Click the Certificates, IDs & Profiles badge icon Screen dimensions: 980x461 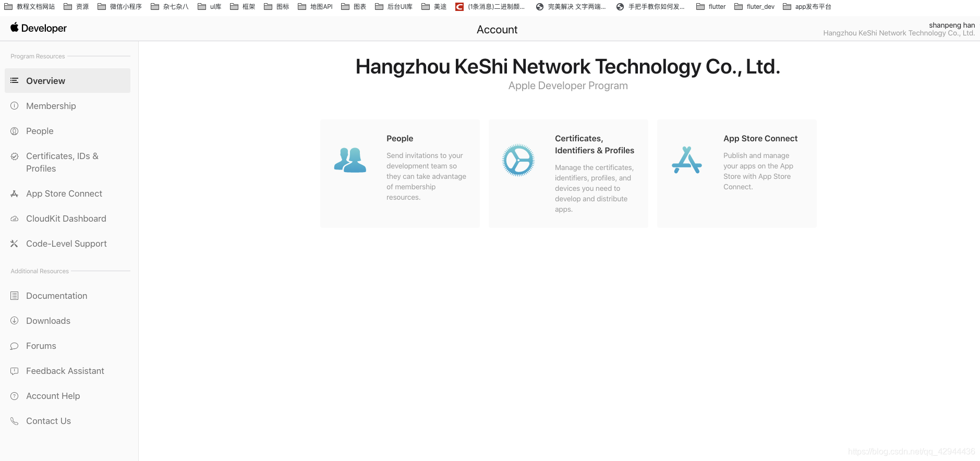point(15,156)
